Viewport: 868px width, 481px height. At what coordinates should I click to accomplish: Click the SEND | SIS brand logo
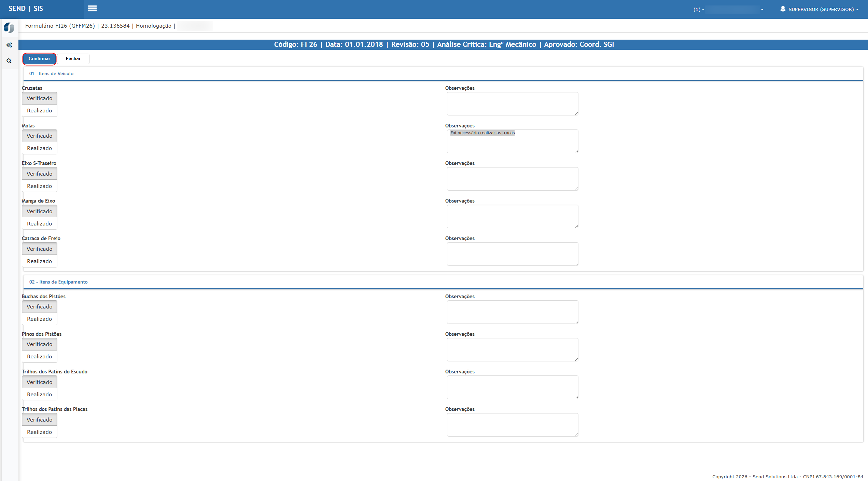[26, 9]
